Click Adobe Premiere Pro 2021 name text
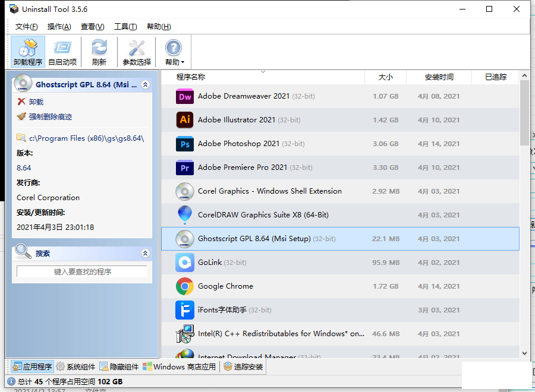 tap(243, 167)
